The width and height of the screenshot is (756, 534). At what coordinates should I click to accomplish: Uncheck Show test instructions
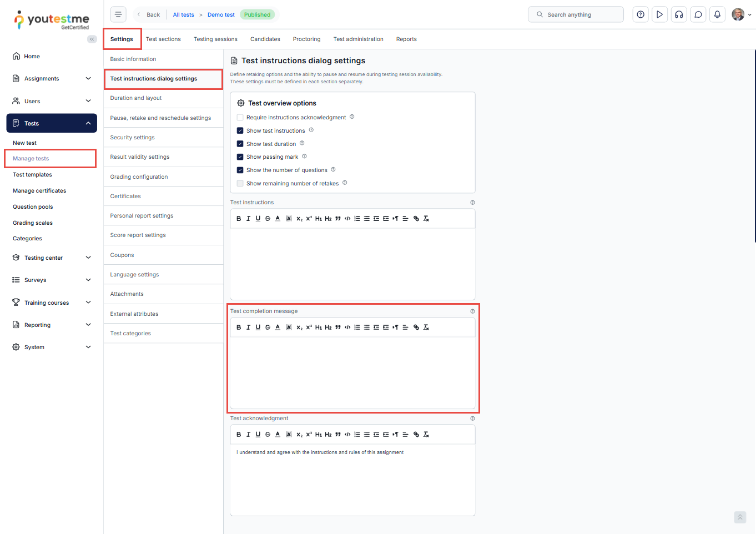240,130
